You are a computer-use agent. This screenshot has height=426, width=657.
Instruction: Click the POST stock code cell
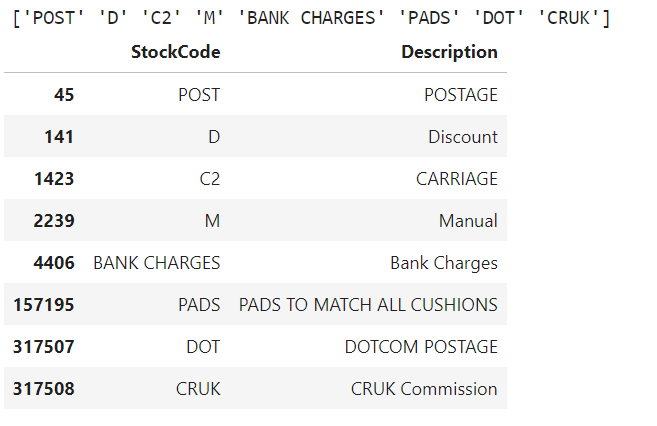(199, 95)
